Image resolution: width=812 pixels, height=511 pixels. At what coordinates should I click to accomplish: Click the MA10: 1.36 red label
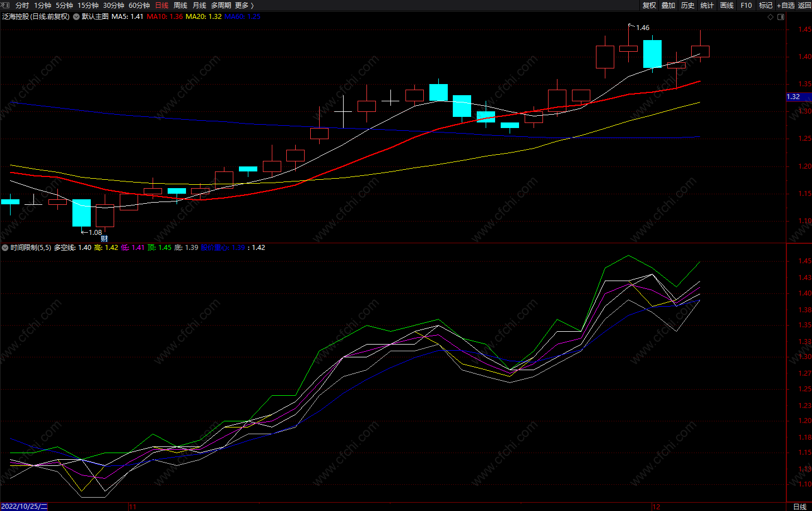(x=165, y=17)
